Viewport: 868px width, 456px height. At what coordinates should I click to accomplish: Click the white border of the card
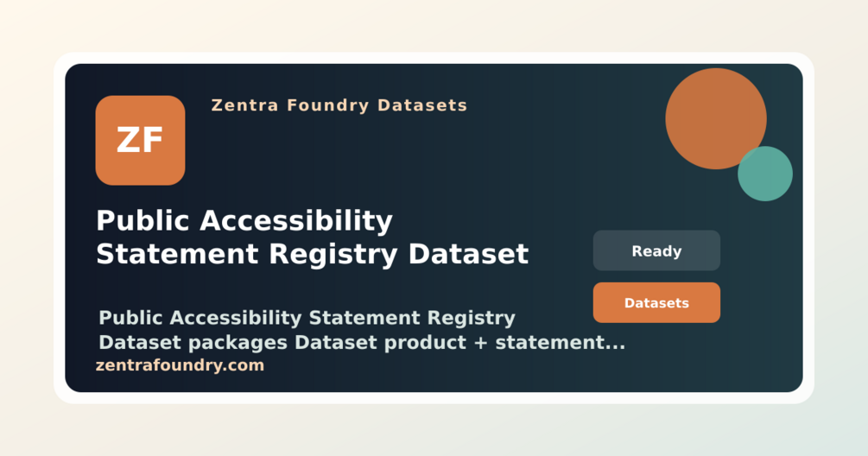(x=434, y=58)
